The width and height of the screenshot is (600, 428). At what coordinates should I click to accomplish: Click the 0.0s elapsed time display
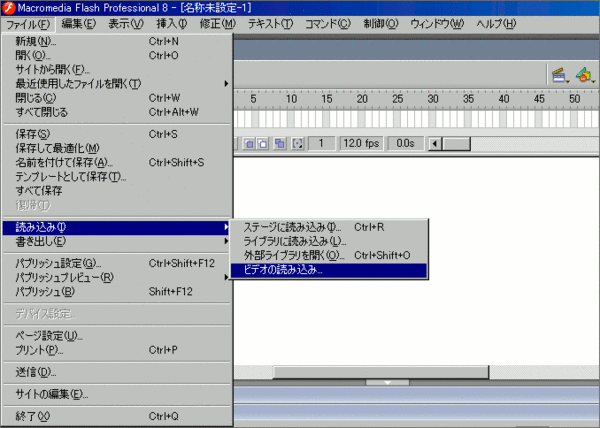coord(405,144)
